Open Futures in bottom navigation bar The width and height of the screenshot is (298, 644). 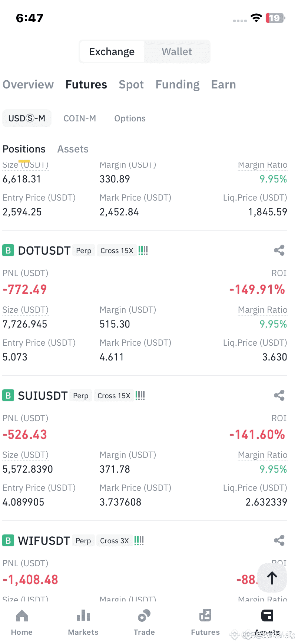[205, 623]
